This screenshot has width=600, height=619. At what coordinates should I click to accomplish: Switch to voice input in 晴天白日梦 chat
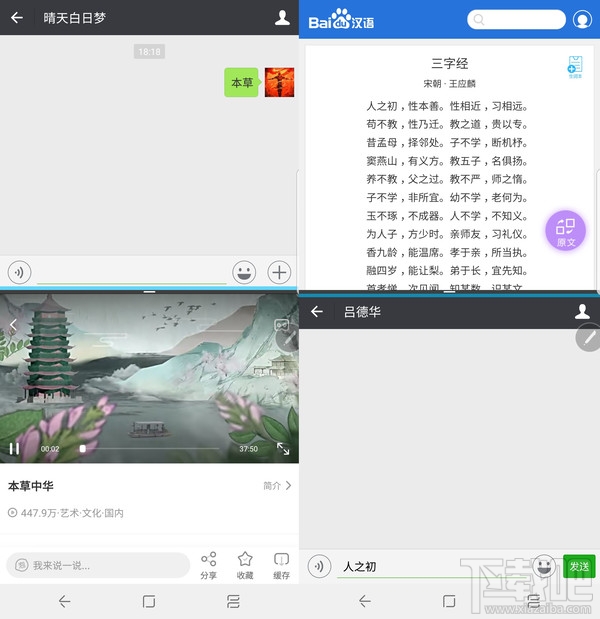(19, 272)
